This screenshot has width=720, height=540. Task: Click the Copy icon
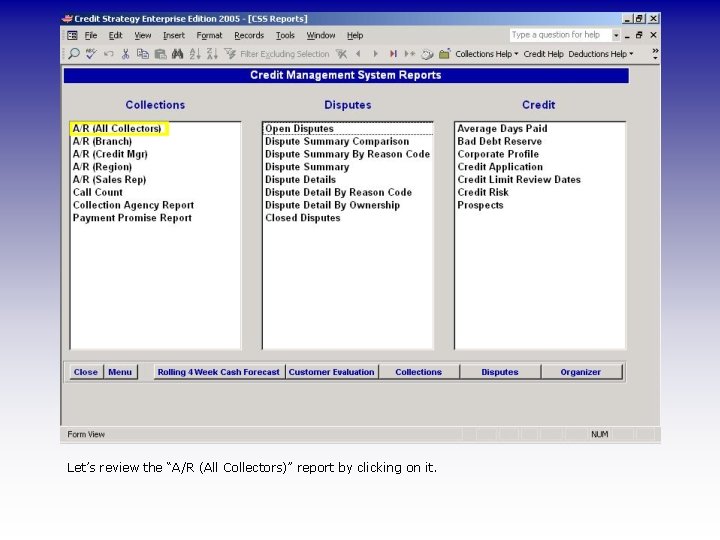coord(143,54)
